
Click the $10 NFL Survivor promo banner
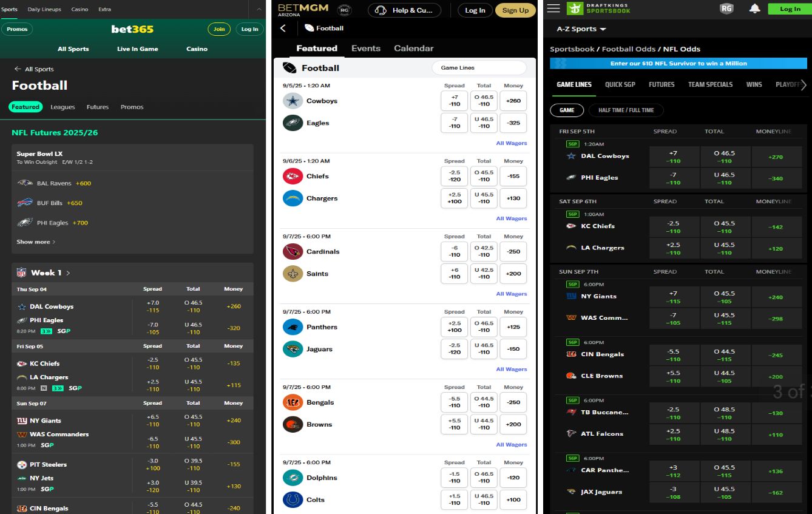pos(678,63)
